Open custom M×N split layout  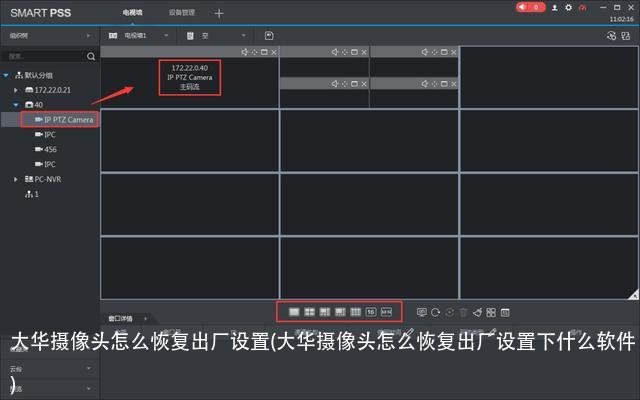(386, 312)
